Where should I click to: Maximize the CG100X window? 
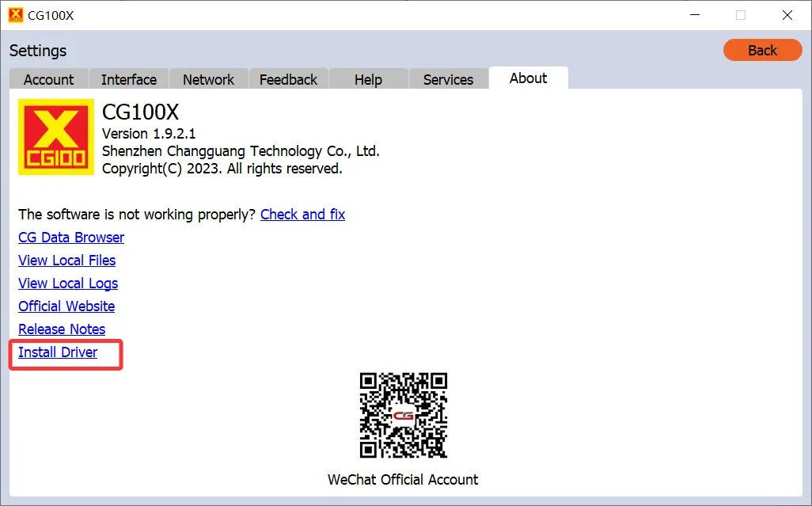[741, 15]
